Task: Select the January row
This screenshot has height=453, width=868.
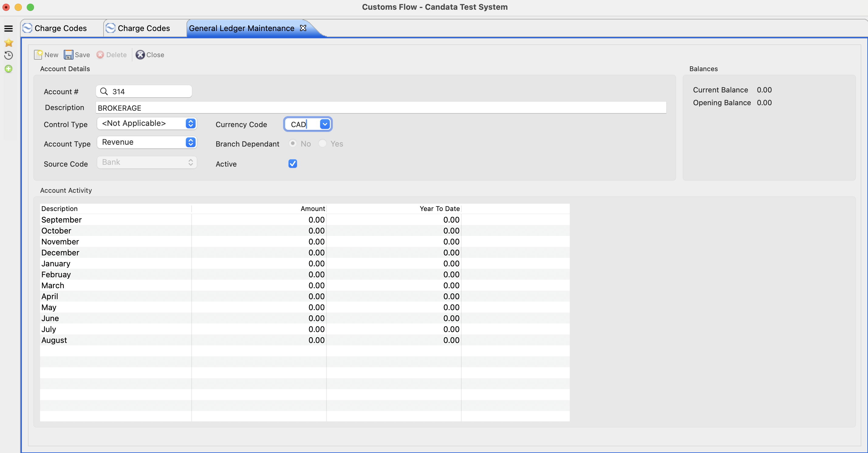Action: coord(305,263)
